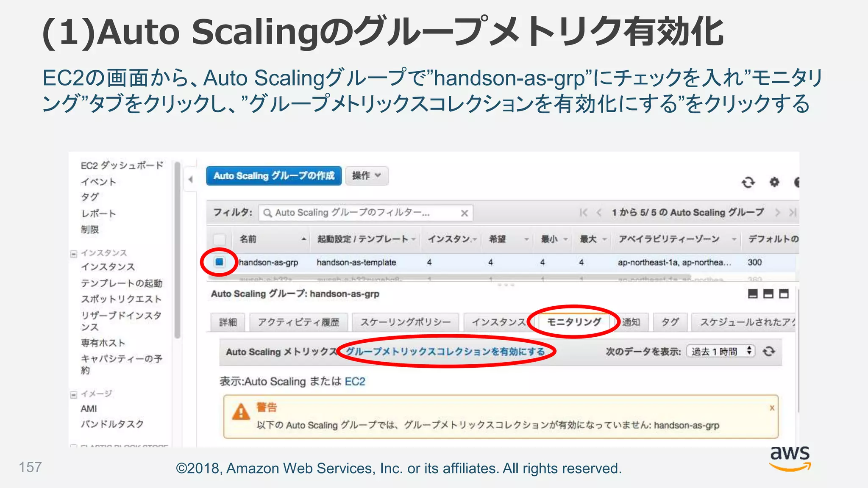Image resolution: width=868 pixels, height=488 pixels.
Task: Collapse sidebar with left arrow icon
Action: coord(191,180)
